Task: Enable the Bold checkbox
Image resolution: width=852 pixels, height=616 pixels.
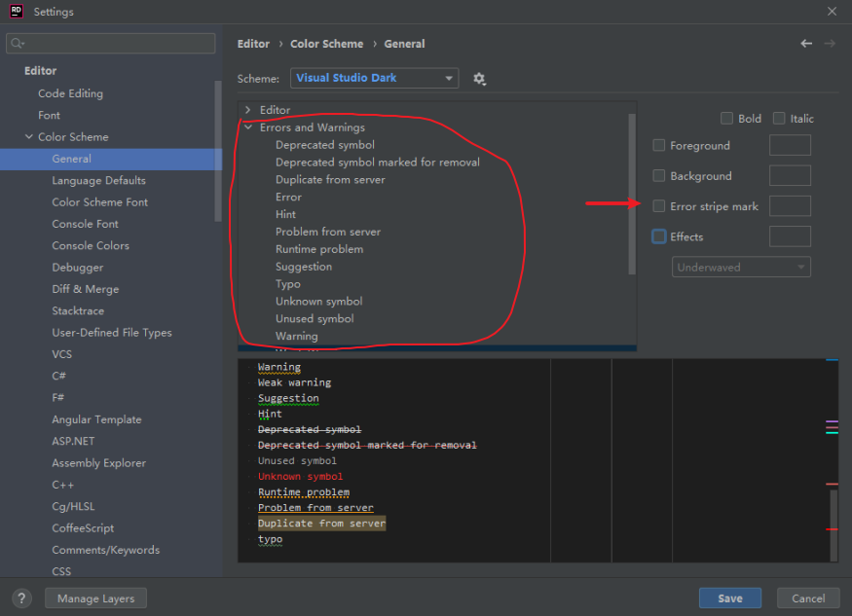Action: point(726,119)
